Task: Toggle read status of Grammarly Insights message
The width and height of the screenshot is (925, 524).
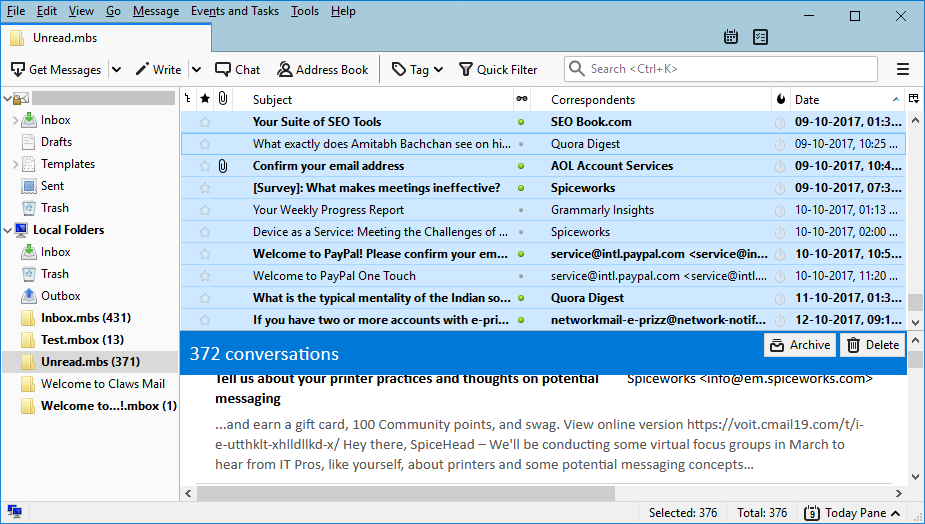Action: [521, 210]
